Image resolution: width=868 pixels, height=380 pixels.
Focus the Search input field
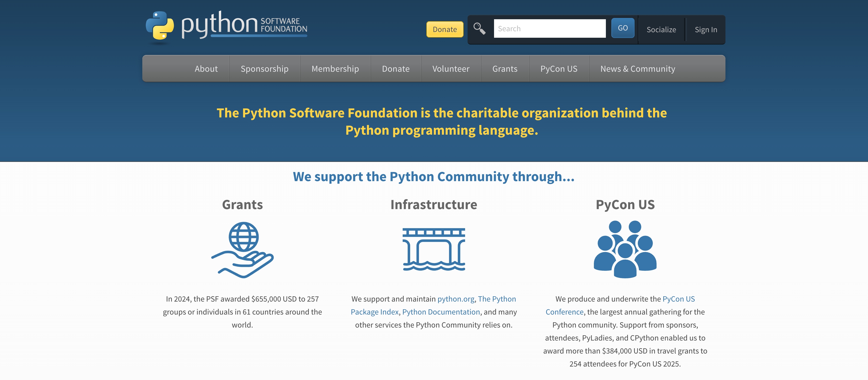click(x=549, y=29)
